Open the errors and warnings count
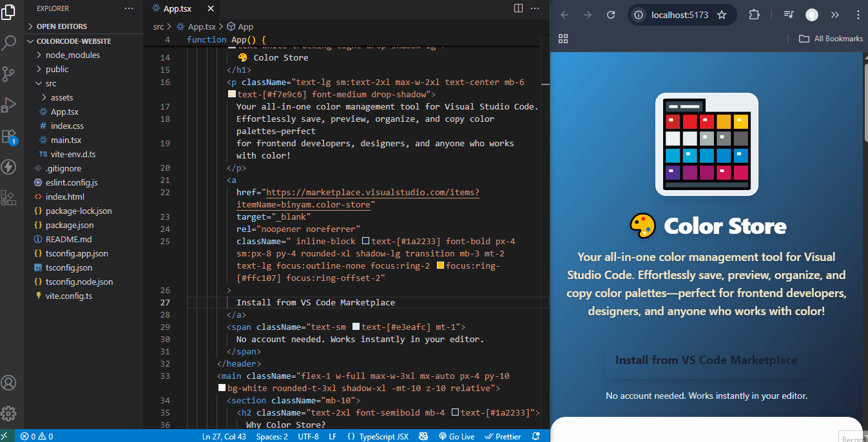Screen dimensions: 868x442 pos(37,436)
